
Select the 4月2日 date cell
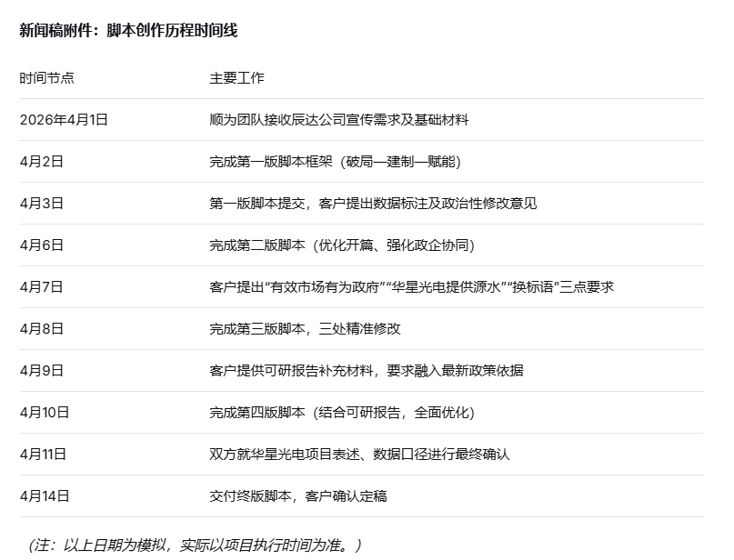pos(42,162)
